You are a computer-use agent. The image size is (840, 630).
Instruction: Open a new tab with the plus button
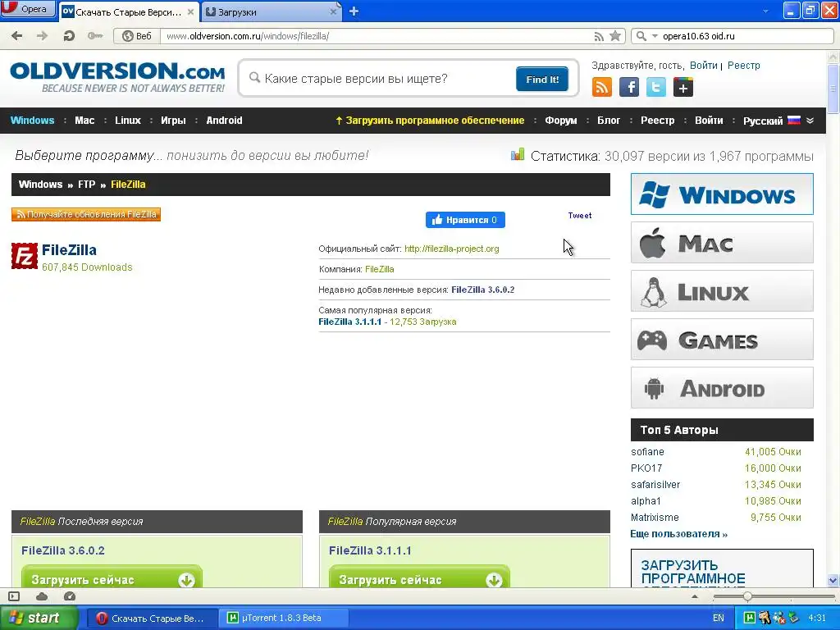click(x=354, y=11)
